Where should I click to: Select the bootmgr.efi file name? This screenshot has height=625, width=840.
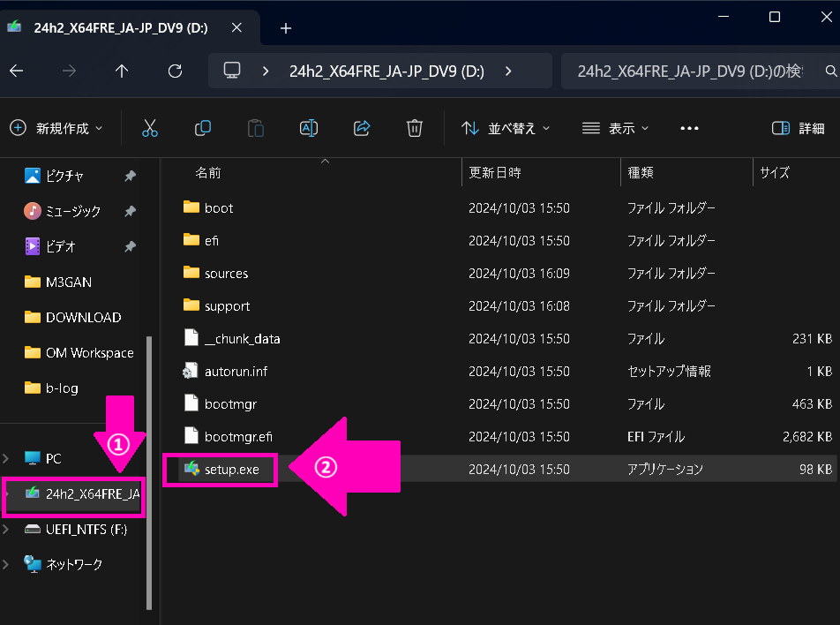pyautogui.click(x=238, y=437)
